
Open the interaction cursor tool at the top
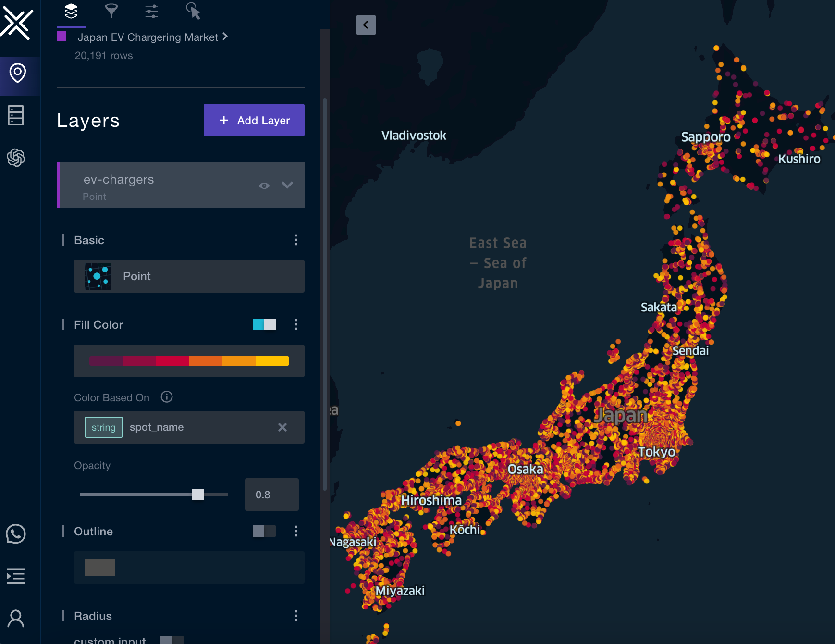(x=193, y=11)
